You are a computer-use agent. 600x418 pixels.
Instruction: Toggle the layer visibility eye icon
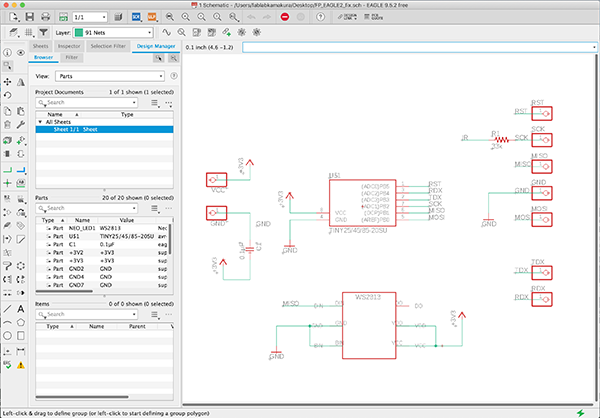click(21, 53)
